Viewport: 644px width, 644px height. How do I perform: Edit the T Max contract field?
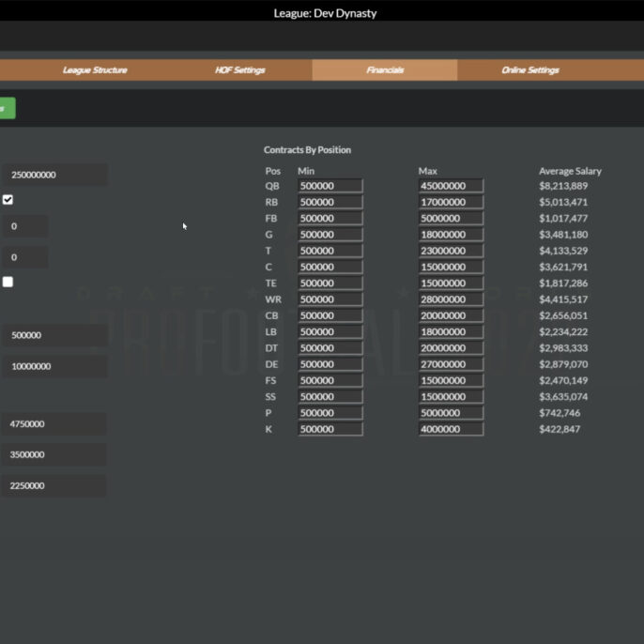(451, 251)
